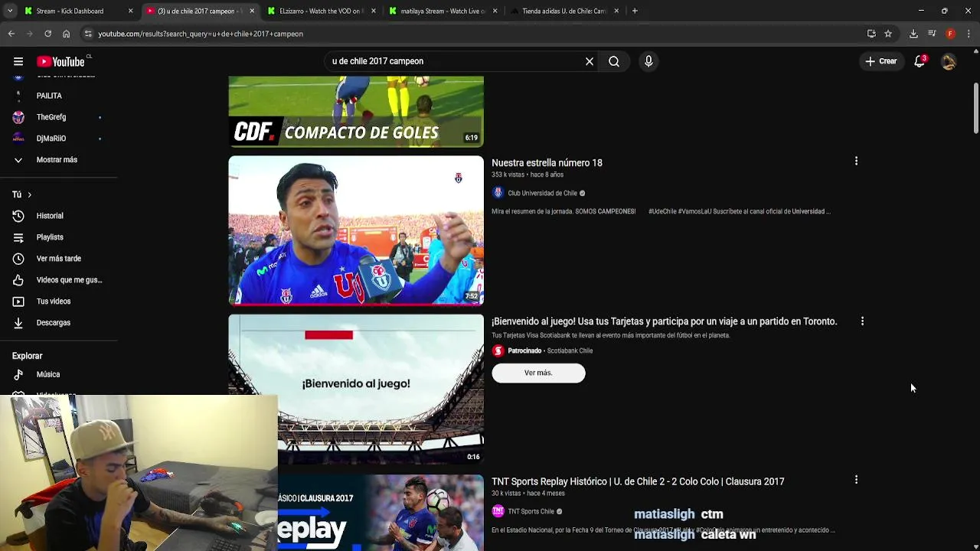Open options for Nuestra estrella número 18
Viewport: 980px width, 551px height.
pyautogui.click(x=856, y=161)
